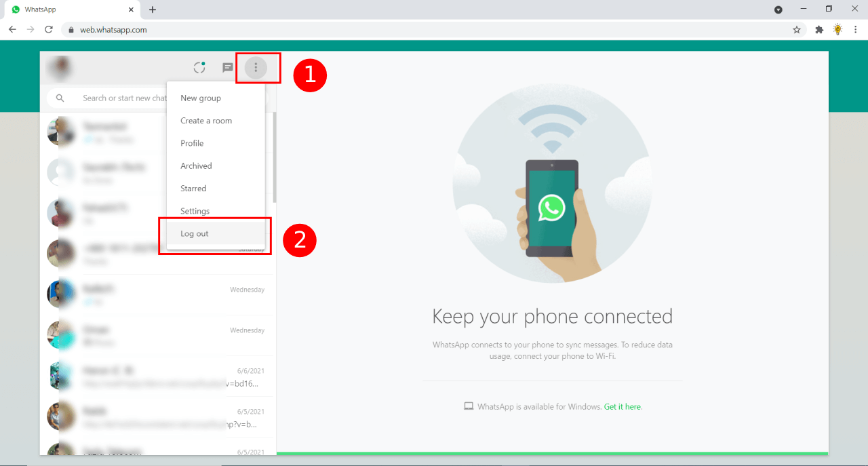Open the Chrome menu
Image resolution: width=868 pixels, height=466 pixels.
[x=856, y=30]
